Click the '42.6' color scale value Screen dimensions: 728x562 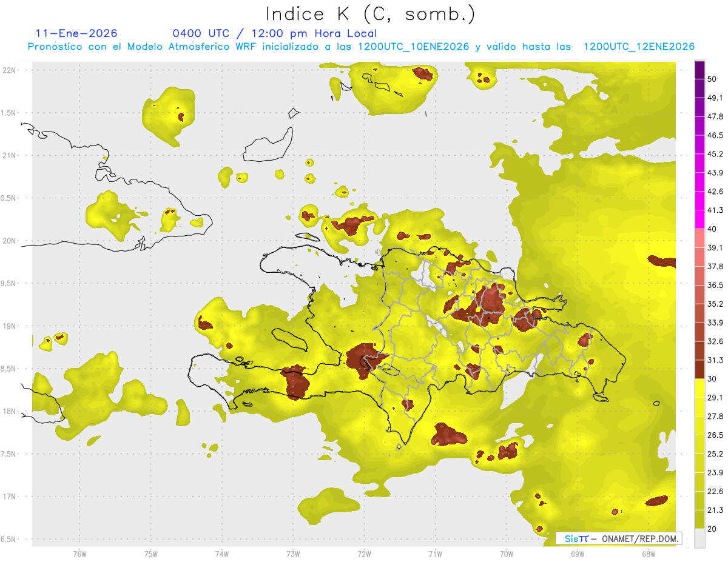[x=715, y=192]
